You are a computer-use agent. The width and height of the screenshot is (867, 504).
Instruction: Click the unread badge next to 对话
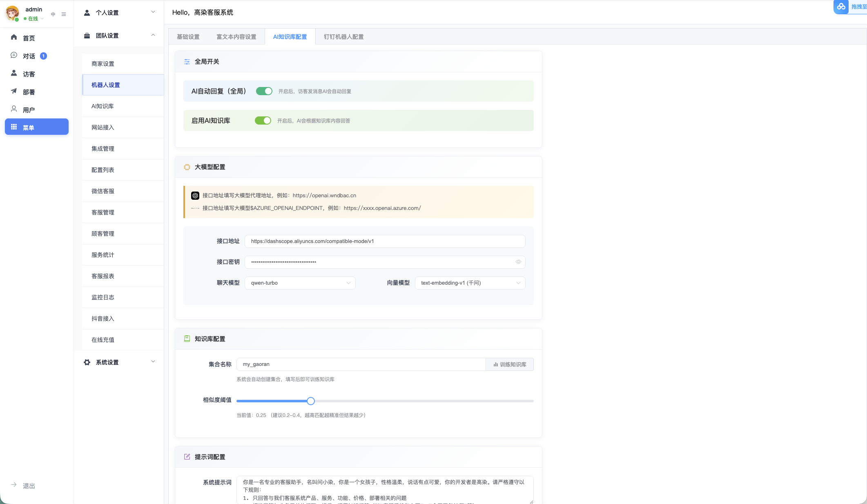(x=43, y=56)
